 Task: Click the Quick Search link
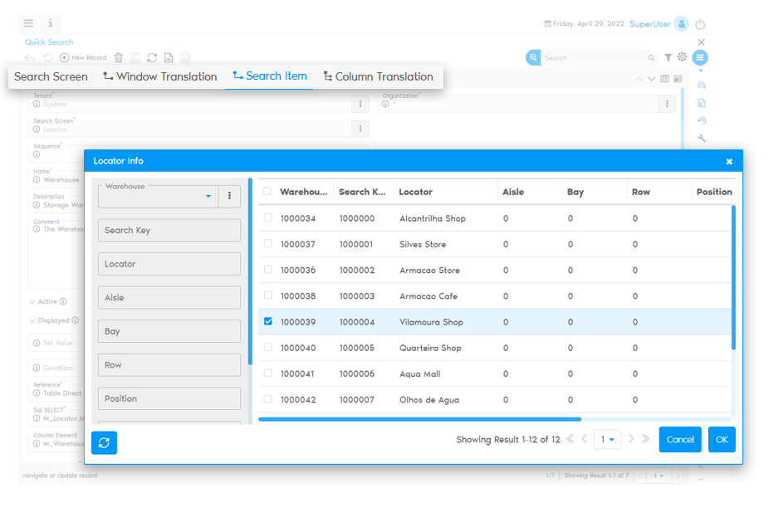click(48, 41)
